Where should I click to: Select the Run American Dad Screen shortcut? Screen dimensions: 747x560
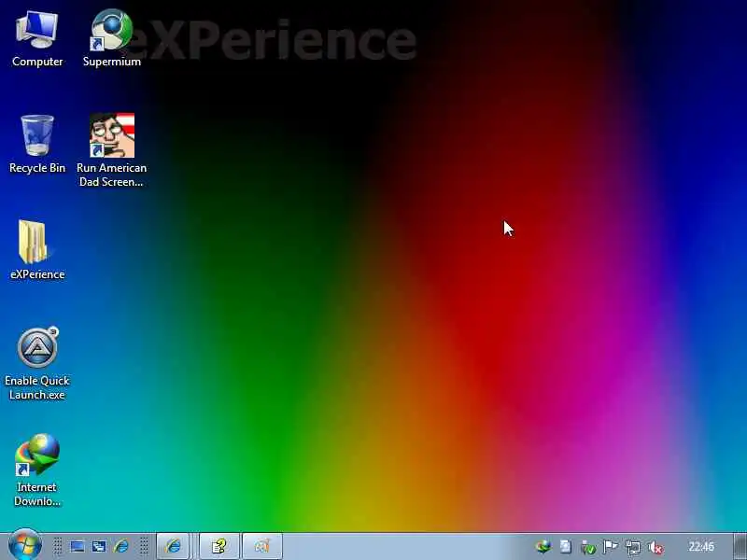pyautogui.click(x=111, y=150)
